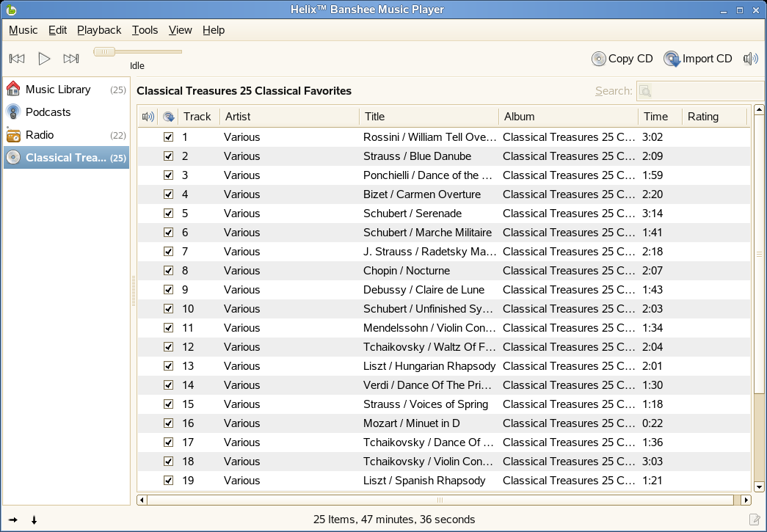This screenshot has height=532, width=767.
Task: Sort by the Time column header
Action: (x=658, y=117)
